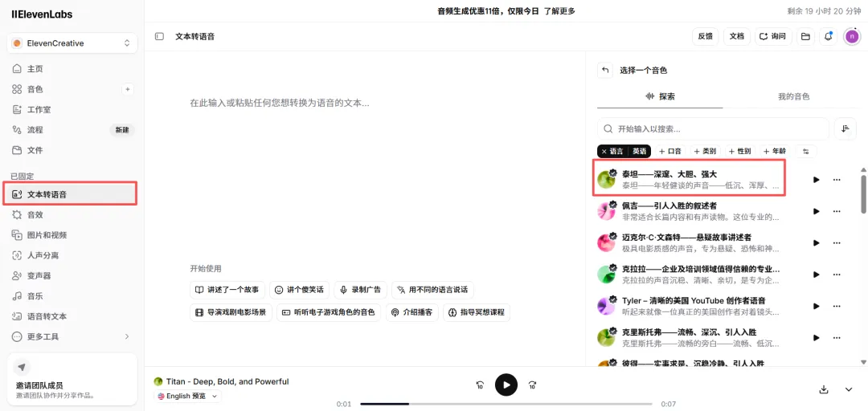Add a 类别 category filter
The height and width of the screenshot is (411, 868).
(x=705, y=151)
